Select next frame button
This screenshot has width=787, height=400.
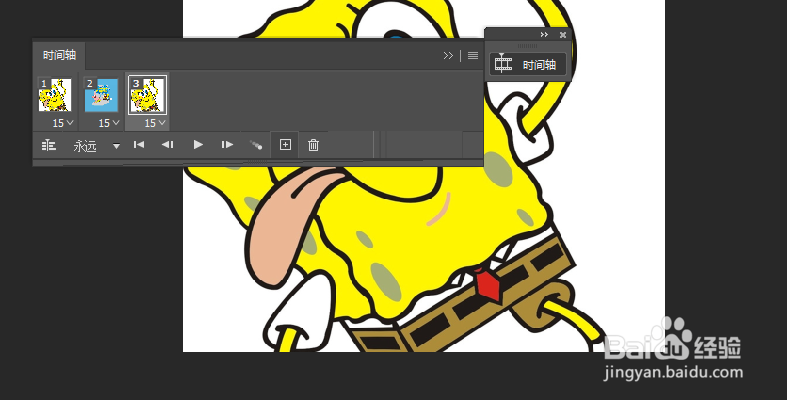(227, 145)
